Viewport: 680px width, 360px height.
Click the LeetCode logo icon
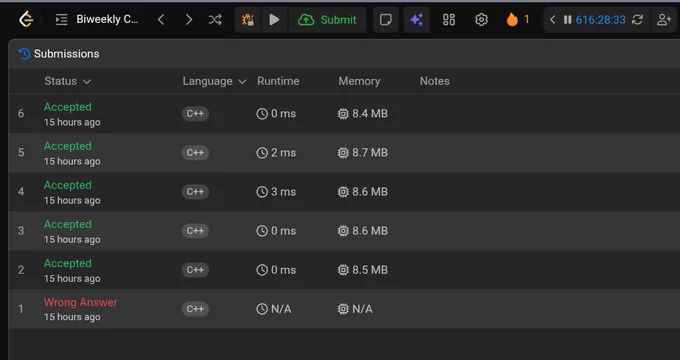26,20
